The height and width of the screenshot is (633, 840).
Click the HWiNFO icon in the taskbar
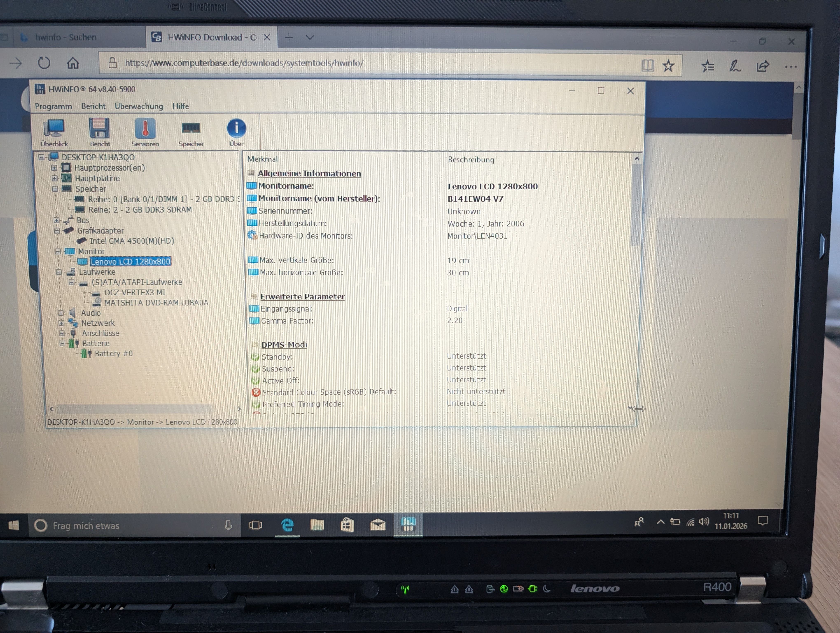[x=408, y=525]
